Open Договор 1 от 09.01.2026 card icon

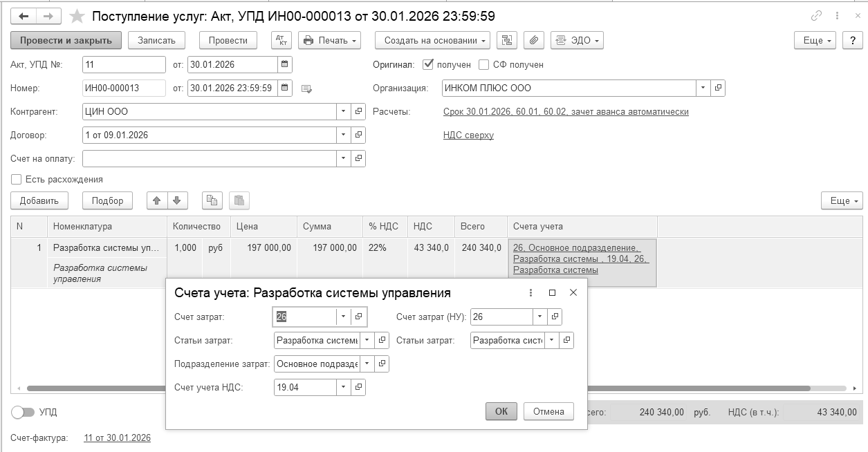pos(358,135)
